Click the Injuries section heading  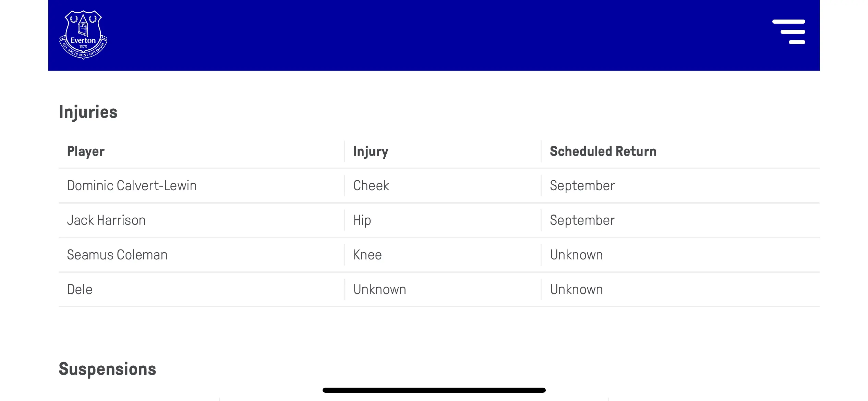pos(88,112)
